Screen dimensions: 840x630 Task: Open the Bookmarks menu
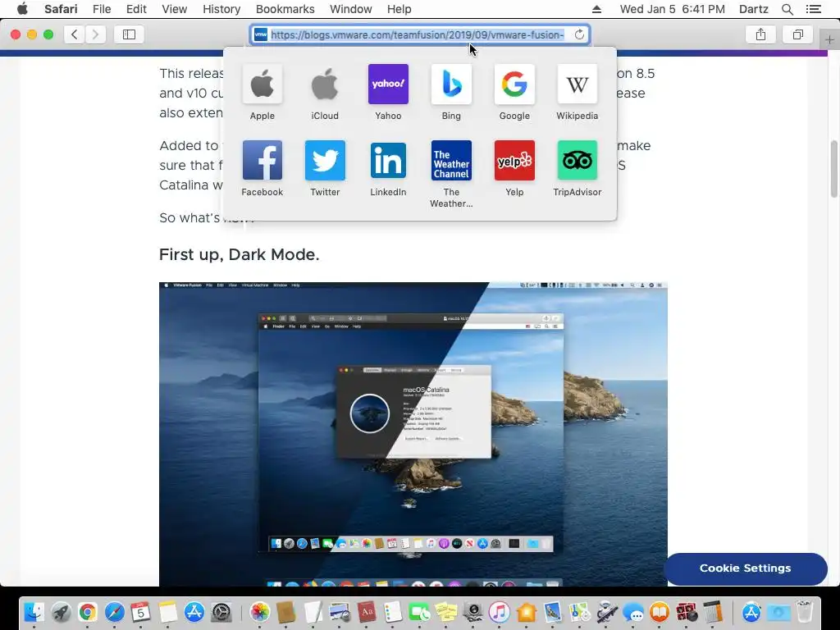click(x=285, y=9)
